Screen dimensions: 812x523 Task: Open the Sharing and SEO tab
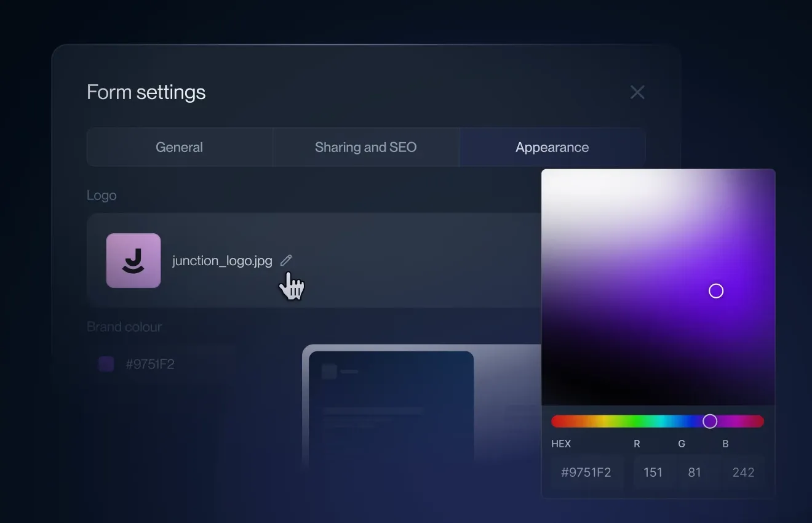365,148
